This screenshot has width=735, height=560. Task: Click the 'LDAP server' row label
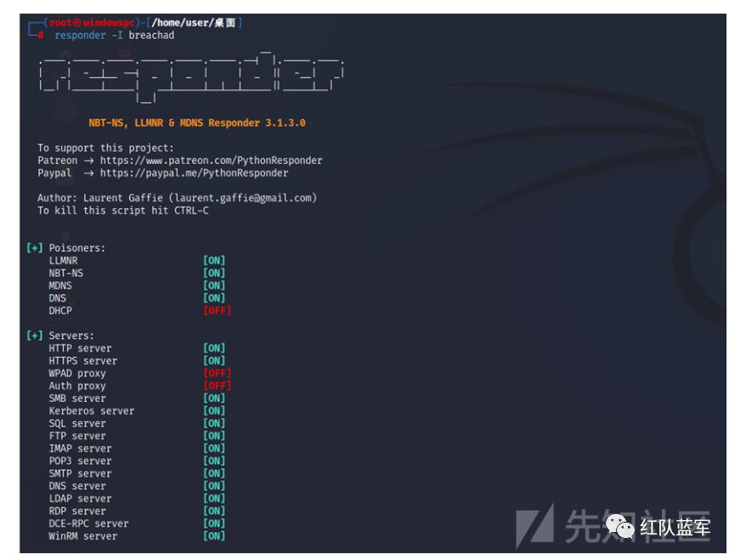tap(80, 499)
